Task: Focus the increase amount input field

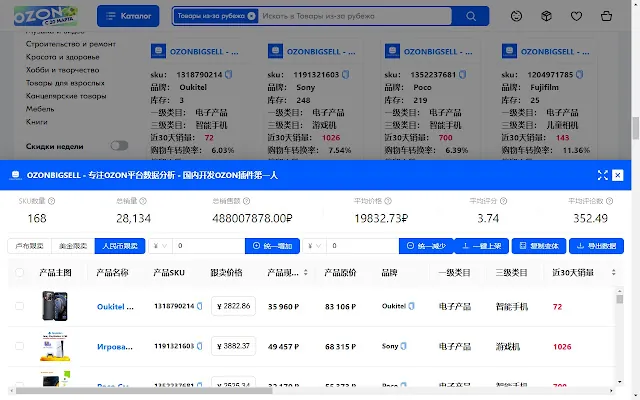Action: pyautogui.click(x=209, y=246)
